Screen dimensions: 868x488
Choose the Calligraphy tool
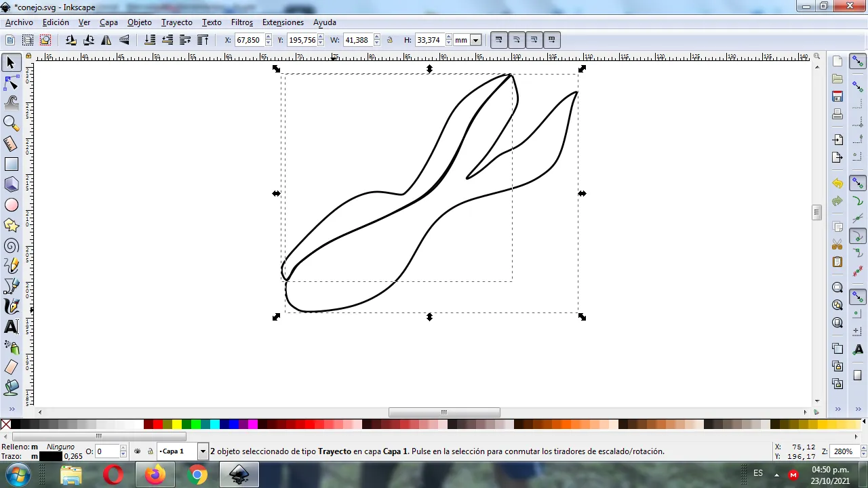tap(11, 306)
